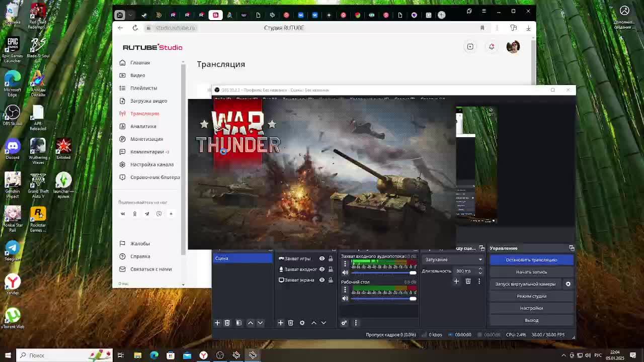Undock the scene transitions panel
The height and width of the screenshot is (362, 644).
click(482, 248)
